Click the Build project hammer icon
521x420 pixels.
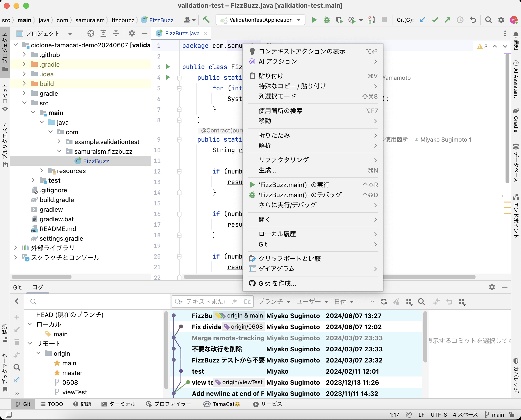(206, 20)
